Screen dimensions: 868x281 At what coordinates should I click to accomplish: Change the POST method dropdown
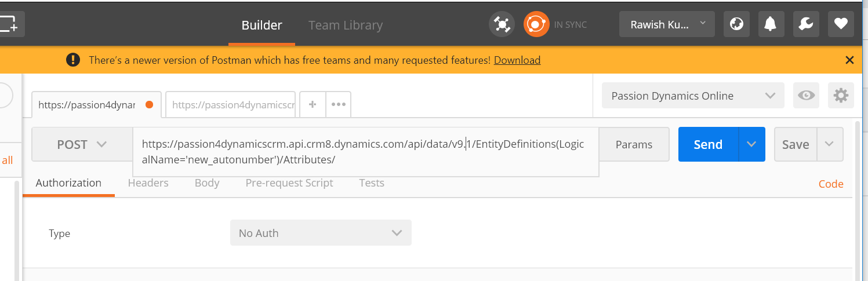(82, 144)
